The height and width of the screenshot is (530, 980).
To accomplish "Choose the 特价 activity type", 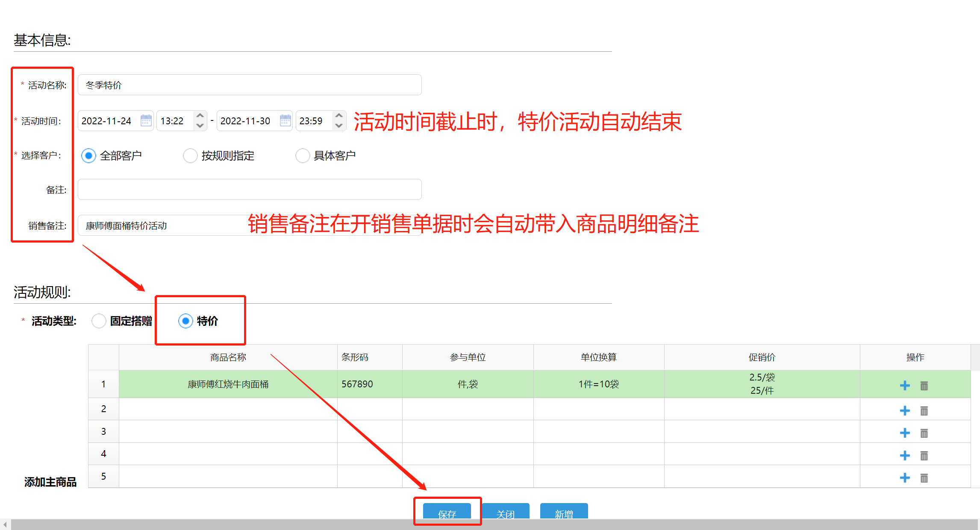I will pos(185,321).
